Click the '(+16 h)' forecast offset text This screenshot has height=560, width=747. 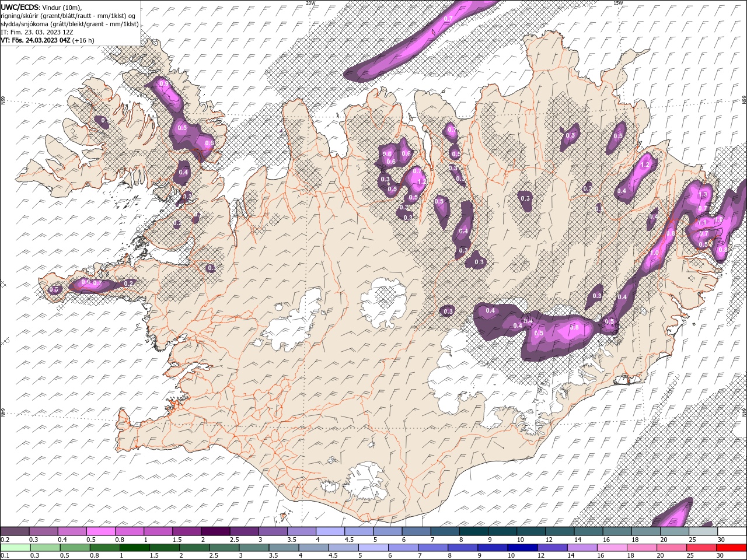[83, 40]
